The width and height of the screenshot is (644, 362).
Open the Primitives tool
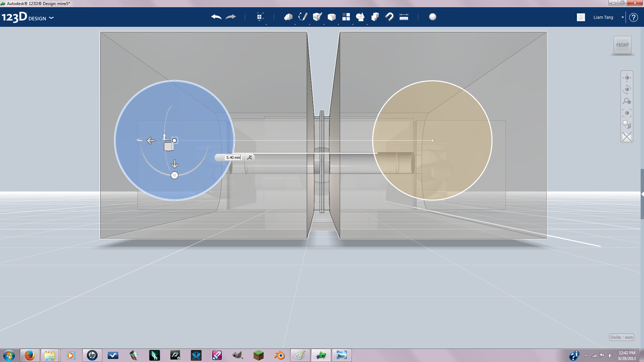pyautogui.click(x=288, y=17)
